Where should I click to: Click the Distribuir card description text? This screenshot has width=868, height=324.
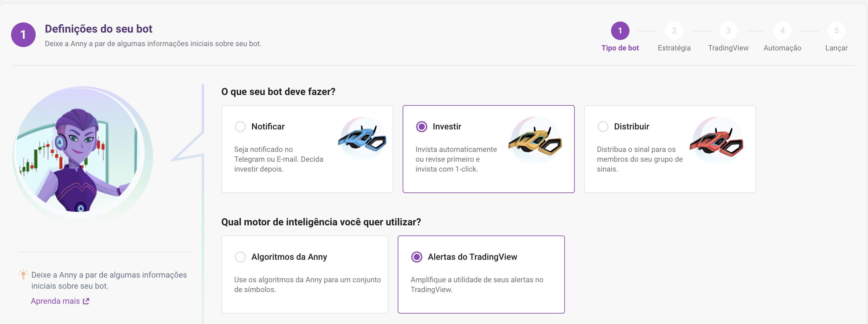click(x=640, y=159)
